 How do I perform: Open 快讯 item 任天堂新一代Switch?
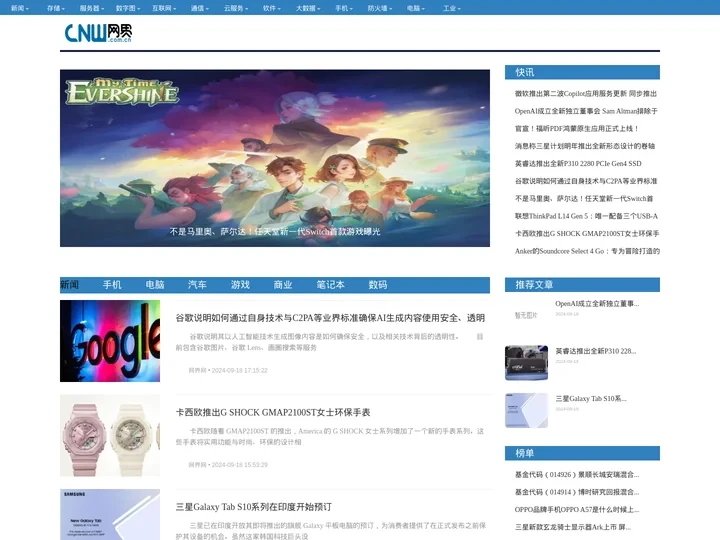point(584,198)
